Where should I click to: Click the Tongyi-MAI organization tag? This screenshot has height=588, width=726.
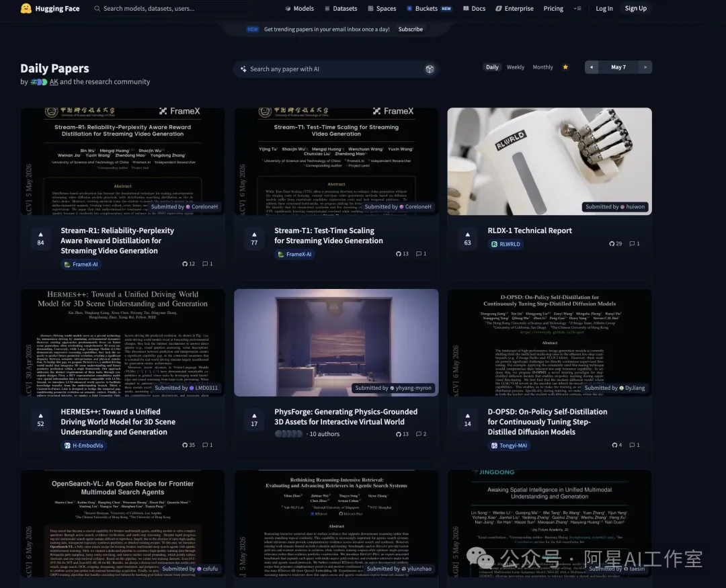coord(509,446)
